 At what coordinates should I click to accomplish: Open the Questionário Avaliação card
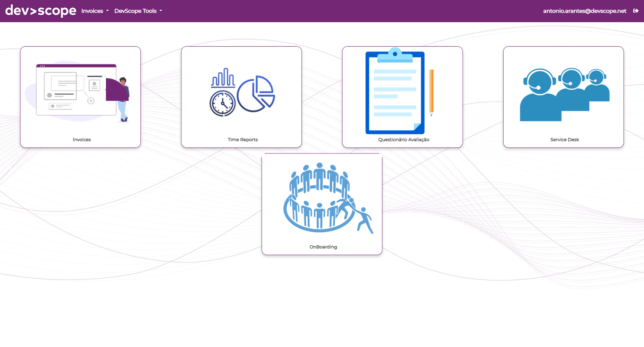pos(402,96)
